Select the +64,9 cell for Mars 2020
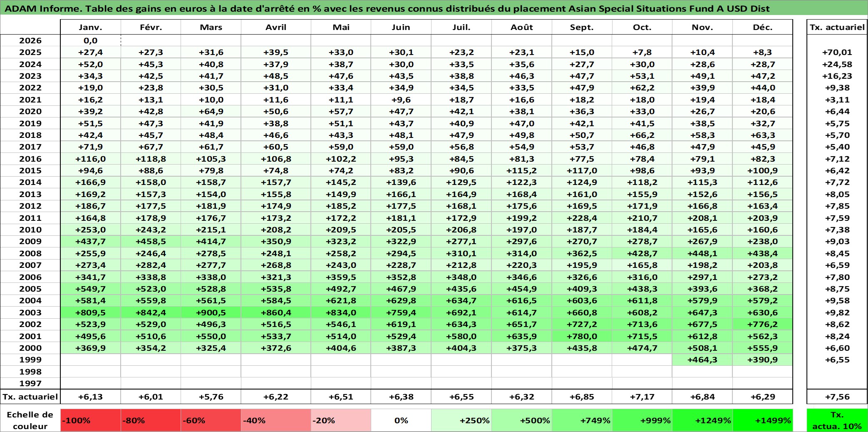Screen dimensions: 868x432 pos(211,111)
